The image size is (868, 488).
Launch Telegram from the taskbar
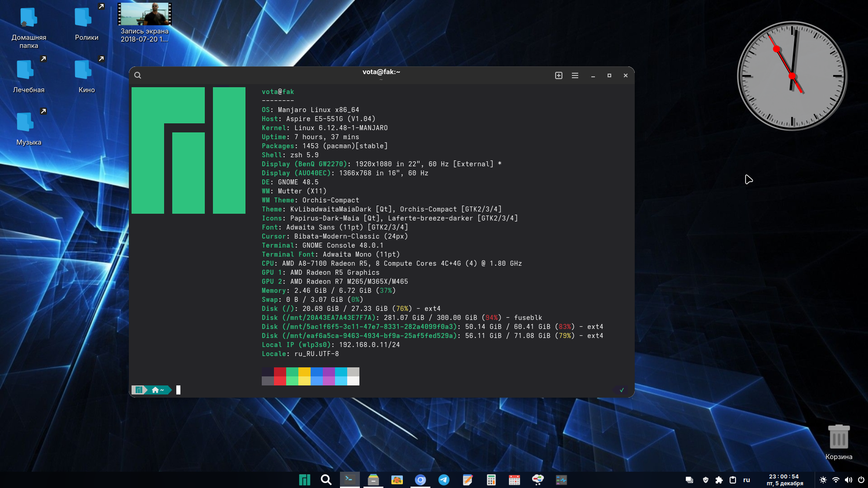(444, 480)
